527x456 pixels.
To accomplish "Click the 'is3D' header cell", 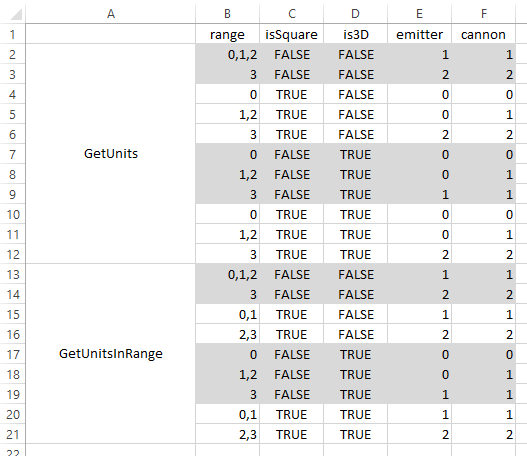I will (355, 34).
